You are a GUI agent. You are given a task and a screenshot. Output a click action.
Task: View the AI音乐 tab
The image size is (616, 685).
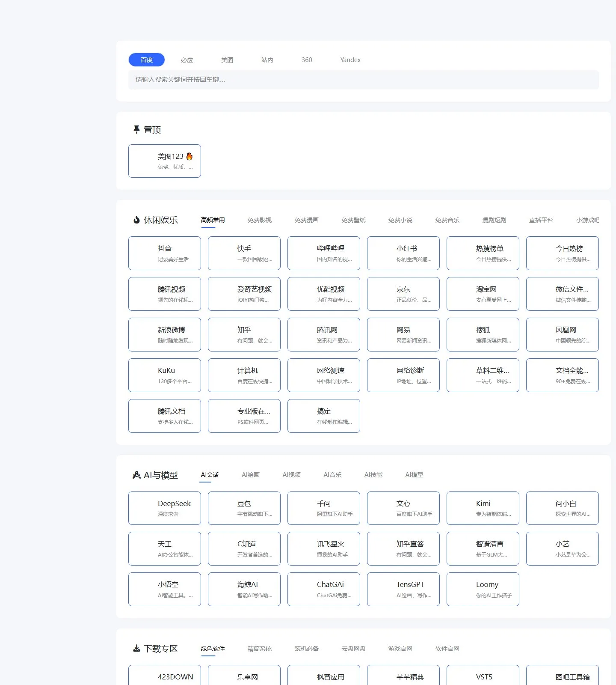coord(332,475)
